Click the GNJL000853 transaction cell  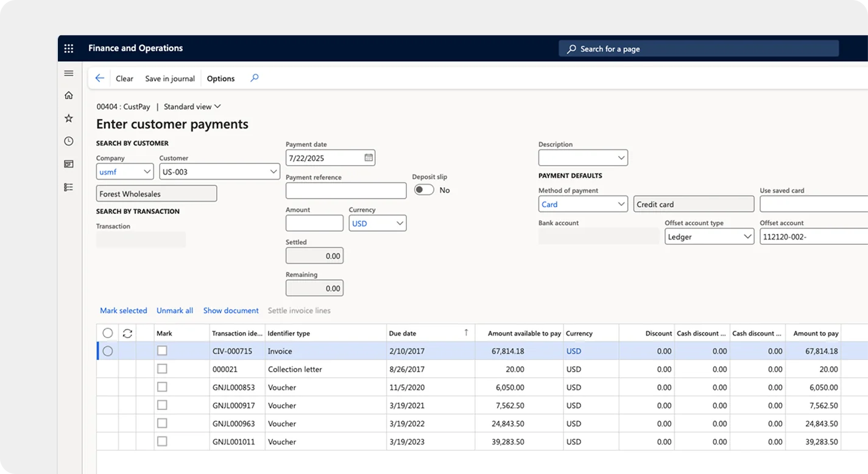point(238,387)
